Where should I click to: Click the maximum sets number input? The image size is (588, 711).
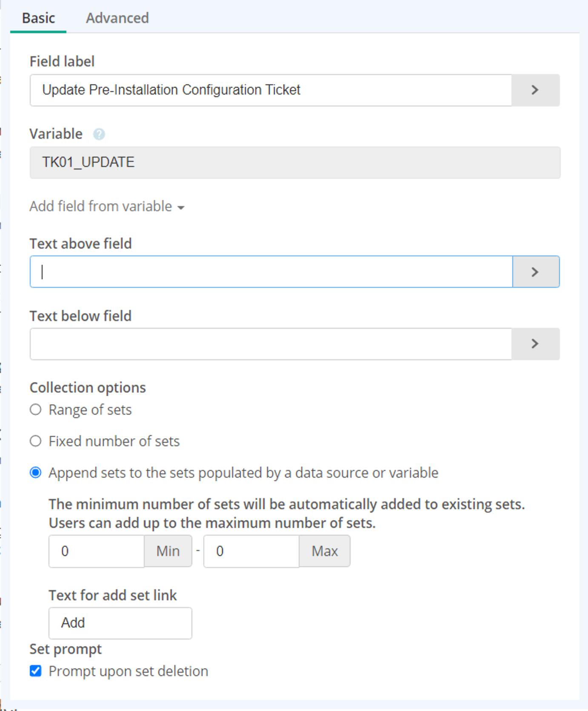click(x=251, y=551)
